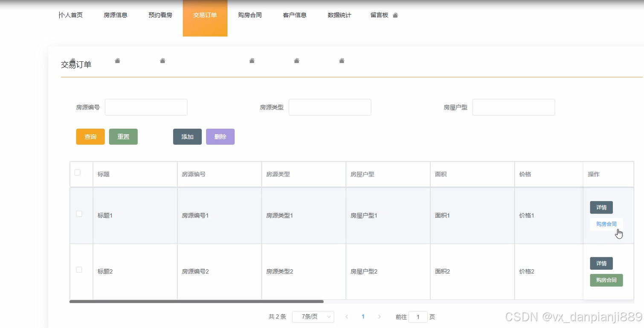Tick the checkbox for row 标题2
Image resolution: width=644 pixels, height=328 pixels.
point(79,270)
